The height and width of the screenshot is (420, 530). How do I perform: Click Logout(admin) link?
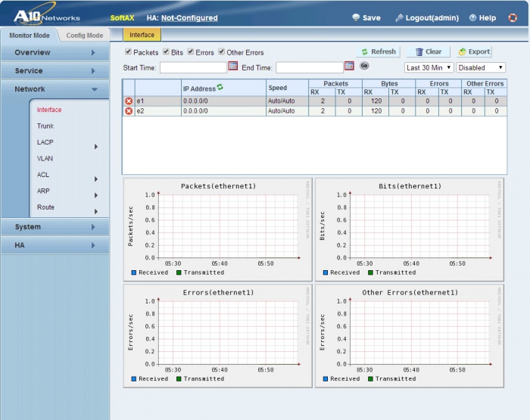432,18
